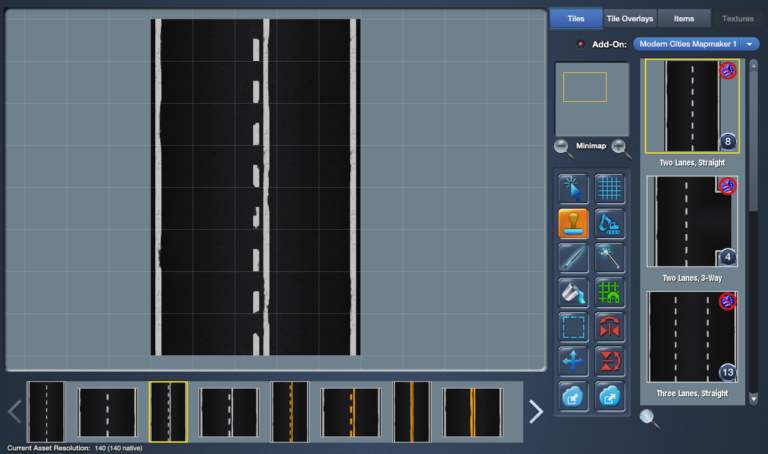This screenshot has height=454, width=768.
Task: Show previous tile variants with left arrow
Action: click(14, 411)
